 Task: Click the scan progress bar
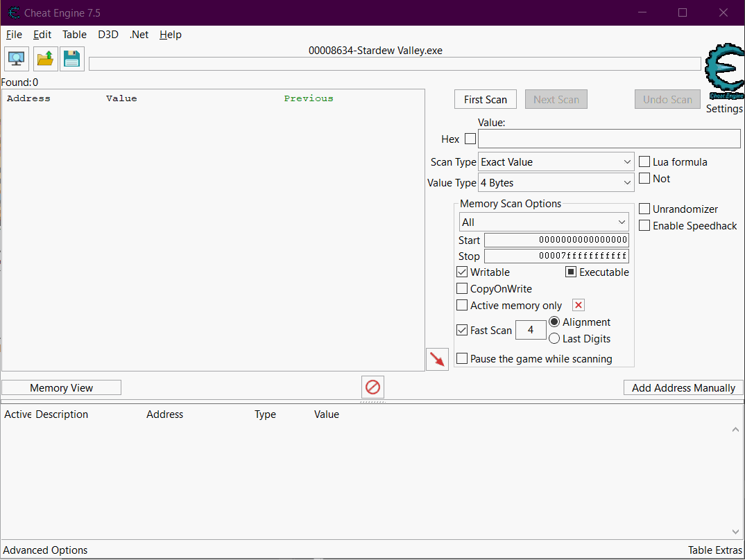pos(395,64)
